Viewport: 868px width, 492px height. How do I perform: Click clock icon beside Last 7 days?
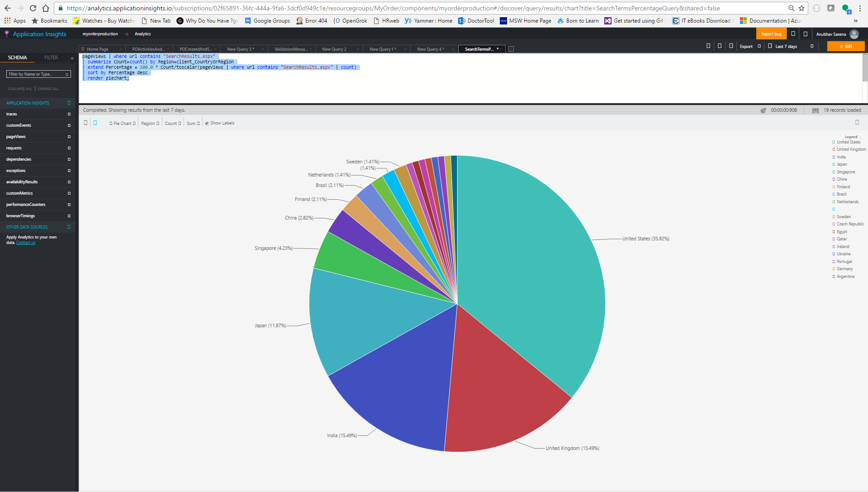(770, 46)
